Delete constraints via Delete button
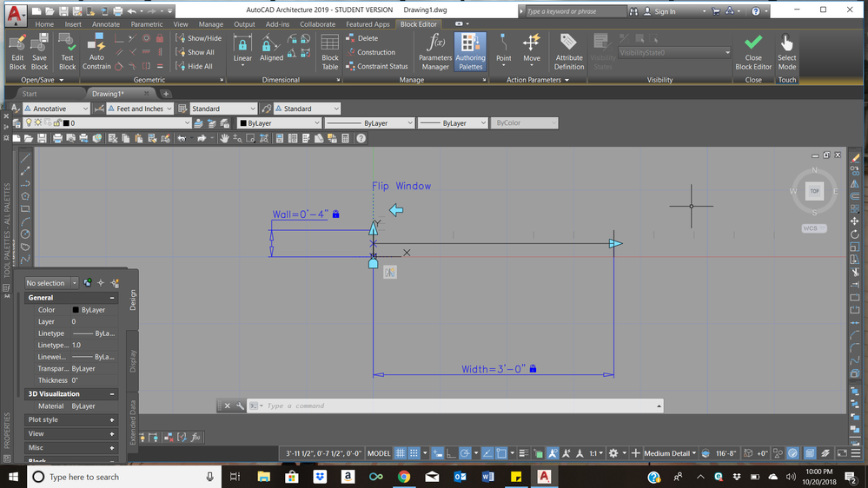The image size is (868, 488). [362, 38]
